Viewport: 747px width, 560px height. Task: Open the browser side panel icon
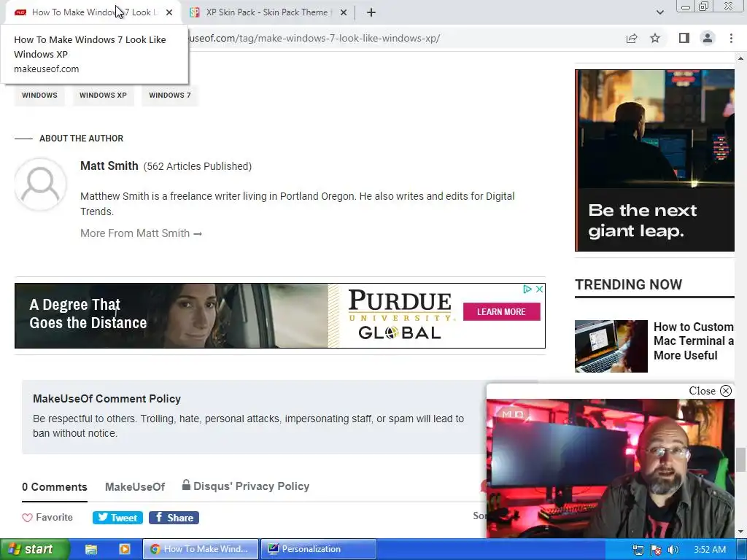[684, 38]
